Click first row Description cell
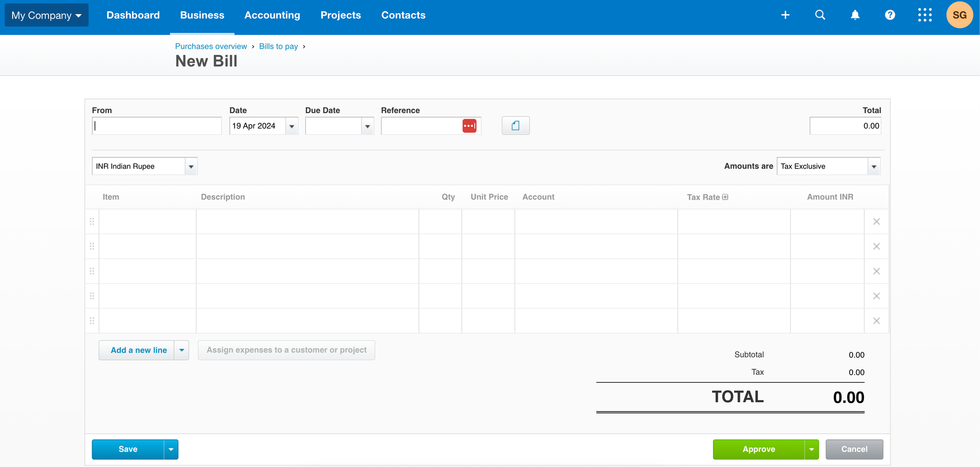This screenshot has height=467, width=980. click(x=307, y=221)
